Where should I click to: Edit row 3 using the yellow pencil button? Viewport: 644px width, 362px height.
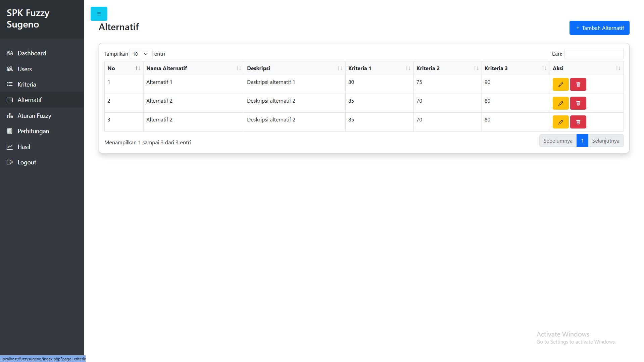(560, 122)
